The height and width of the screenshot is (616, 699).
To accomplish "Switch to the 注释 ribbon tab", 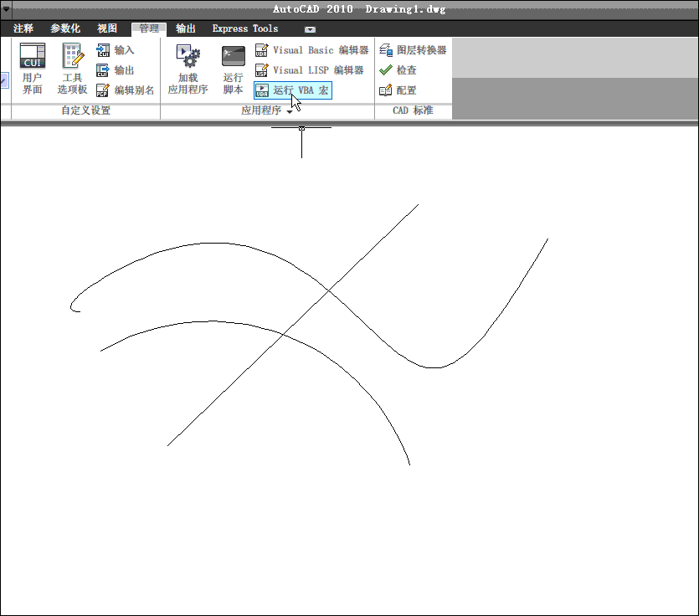I will 23,28.
